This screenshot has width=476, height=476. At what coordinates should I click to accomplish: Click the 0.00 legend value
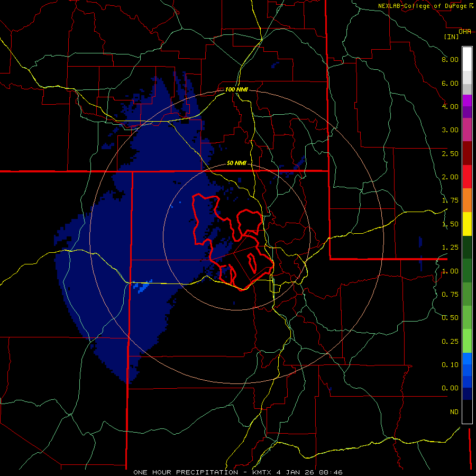tap(450, 388)
